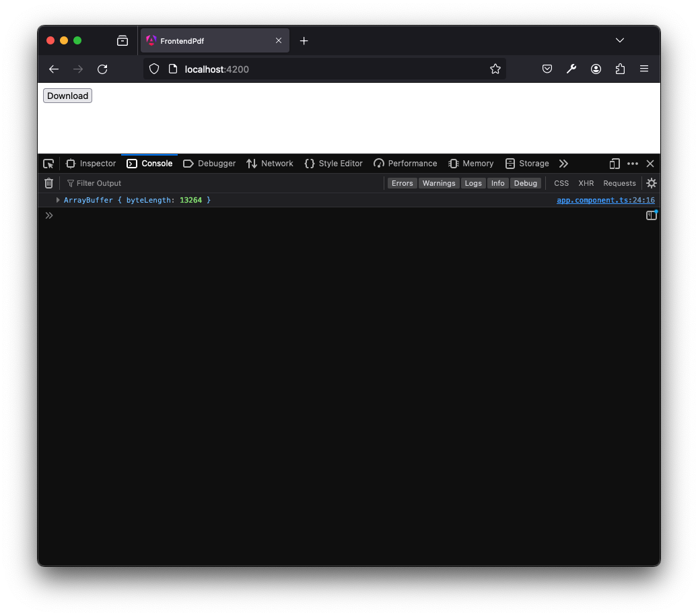
Task: Clear the console output with trash icon
Action: tap(48, 182)
